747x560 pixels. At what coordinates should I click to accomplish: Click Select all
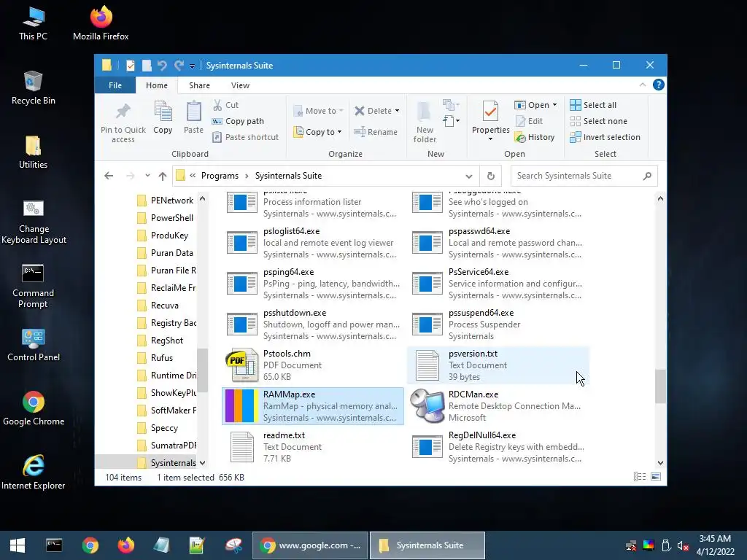pyautogui.click(x=593, y=105)
